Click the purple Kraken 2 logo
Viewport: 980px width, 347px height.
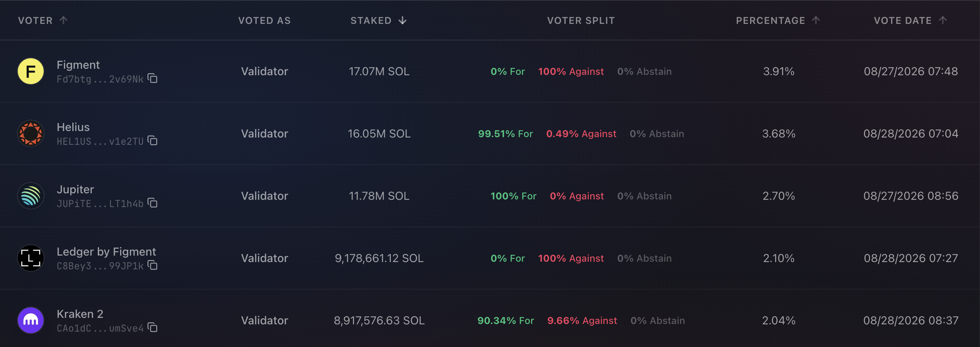click(31, 320)
